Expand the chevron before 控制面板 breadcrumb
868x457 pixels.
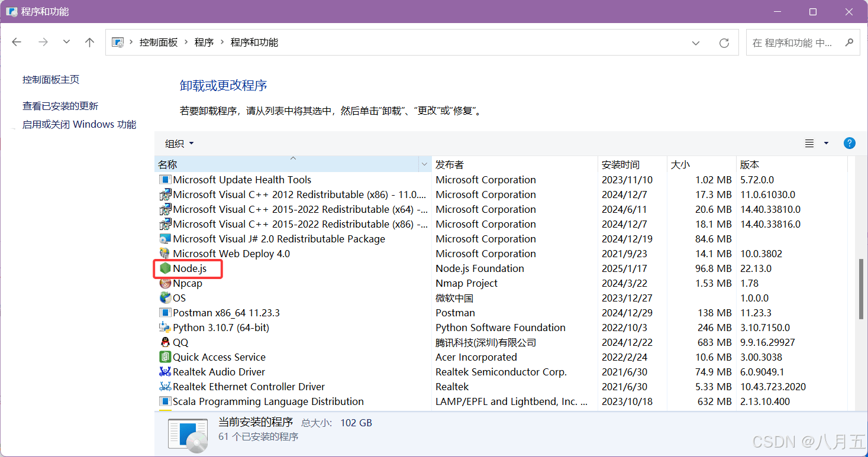tap(131, 43)
